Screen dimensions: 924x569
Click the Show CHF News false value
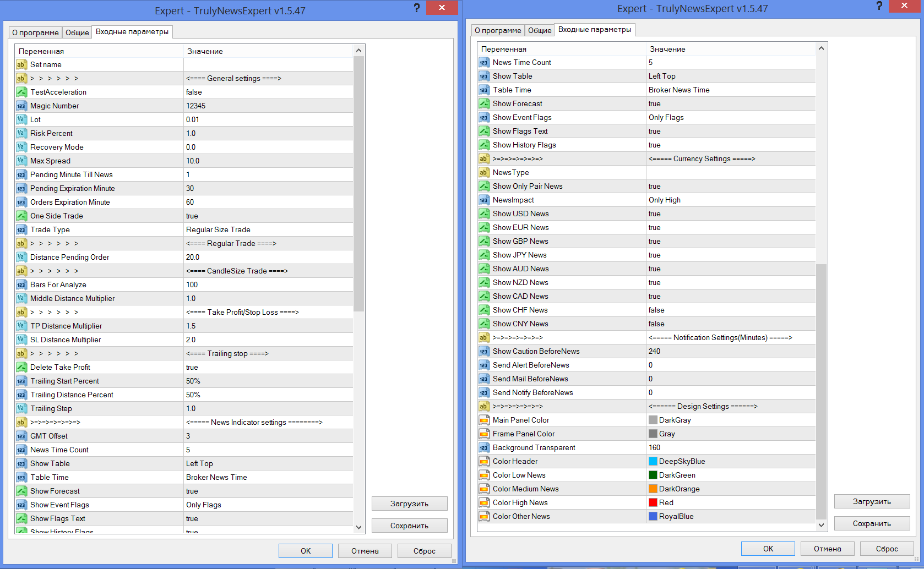[x=656, y=310]
